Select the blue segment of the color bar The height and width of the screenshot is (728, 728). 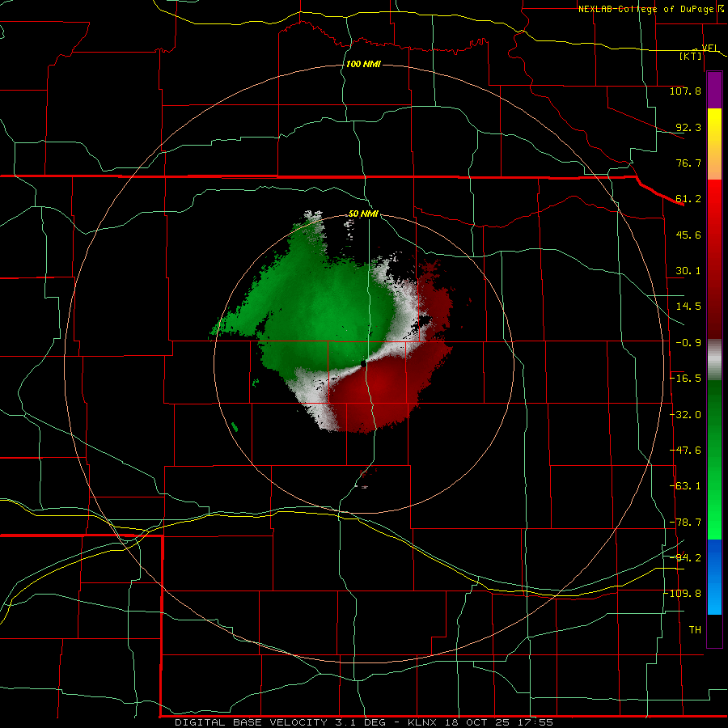click(714, 577)
